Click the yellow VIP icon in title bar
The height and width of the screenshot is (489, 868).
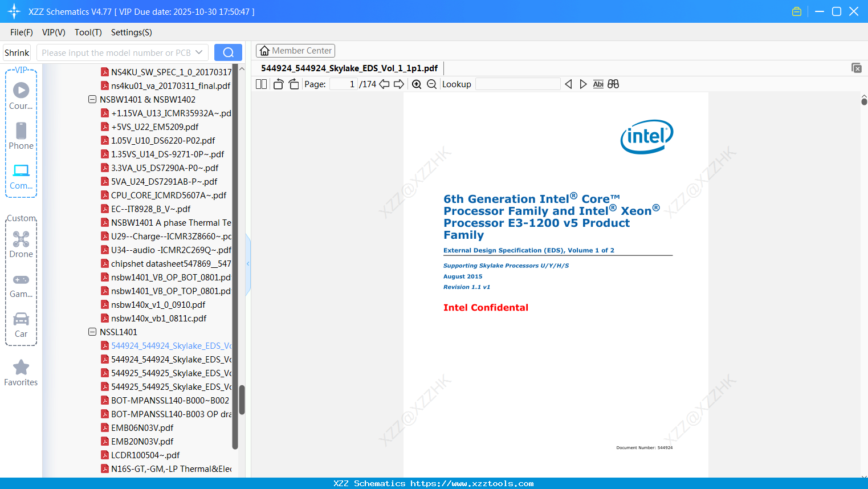click(x=797, y=11)
